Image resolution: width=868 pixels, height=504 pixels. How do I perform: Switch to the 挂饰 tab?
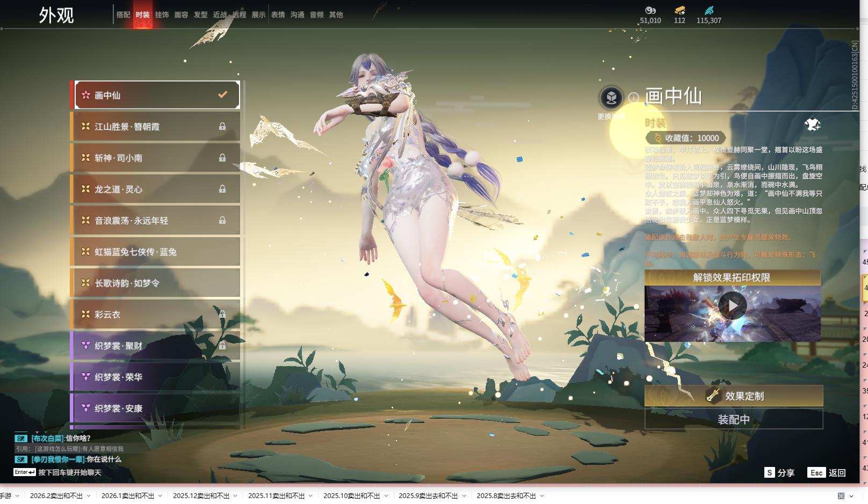click(x=162, y=15)
